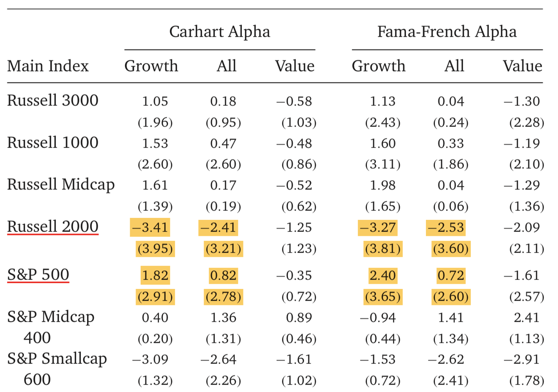This screenshot has height=392, width=558.
Task: Click the "All" header under Carhart Alpha
Action: (x=227, y=66)
